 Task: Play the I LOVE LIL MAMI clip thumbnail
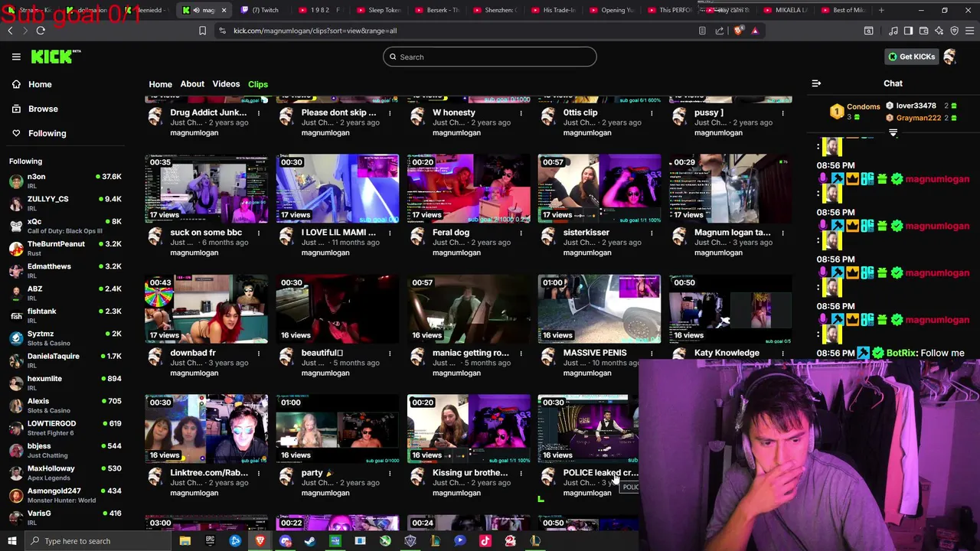(337, 188)
